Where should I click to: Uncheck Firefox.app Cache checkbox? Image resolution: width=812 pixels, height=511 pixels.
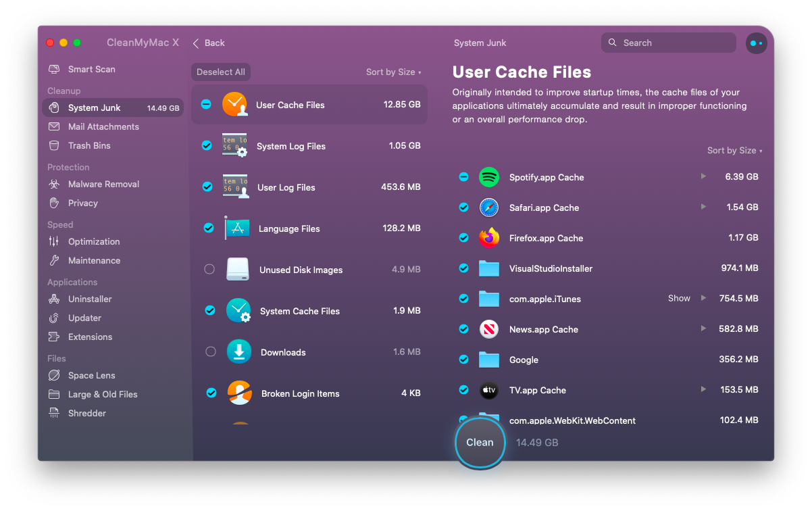pos(463,238)
